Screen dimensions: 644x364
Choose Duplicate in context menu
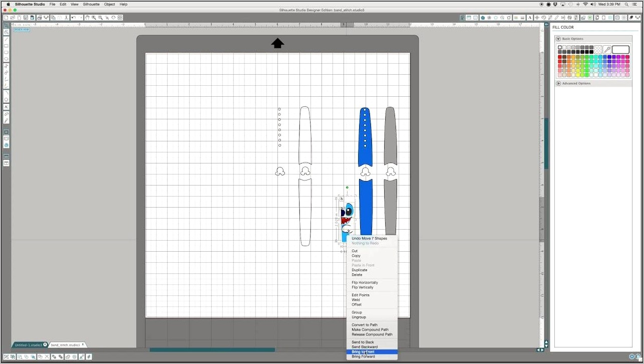click(x=372, y=270)
